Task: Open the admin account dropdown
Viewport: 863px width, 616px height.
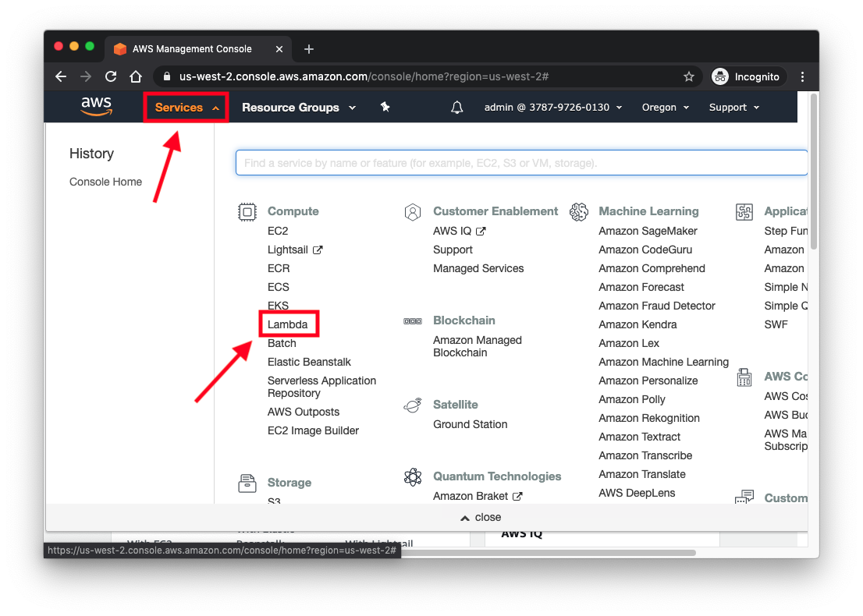Action: (x=553, y=108)
